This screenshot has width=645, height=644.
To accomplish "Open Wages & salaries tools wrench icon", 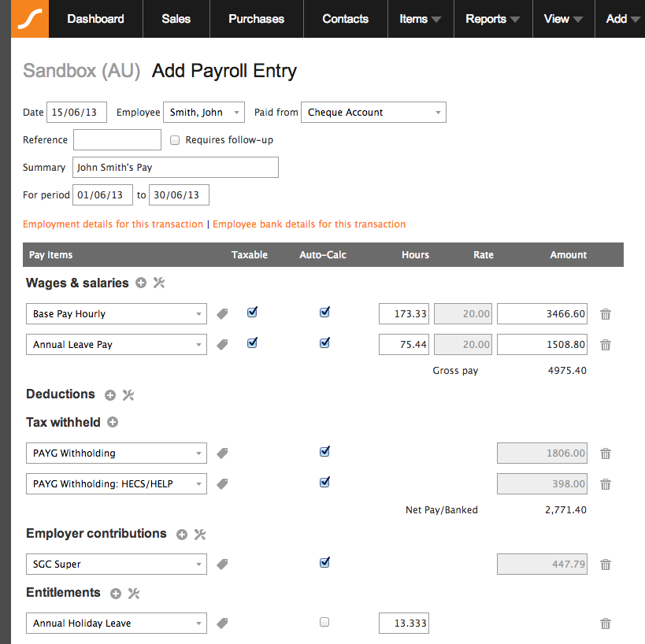I will (159, 283).
